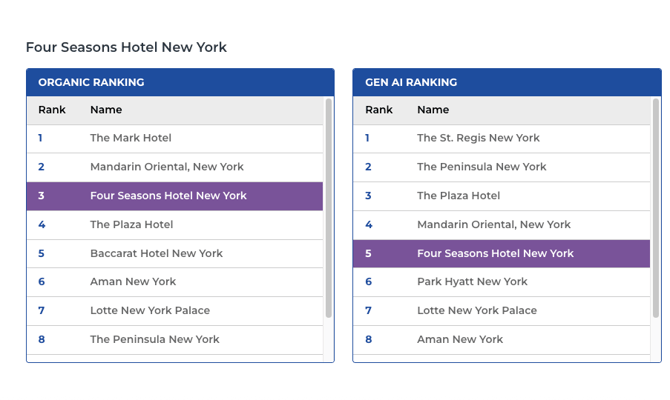This screenshot has height=400, width=670.
Task: Select highlighted Four Seasons row in Gen AI Ranking
Action: coord(495,254)
